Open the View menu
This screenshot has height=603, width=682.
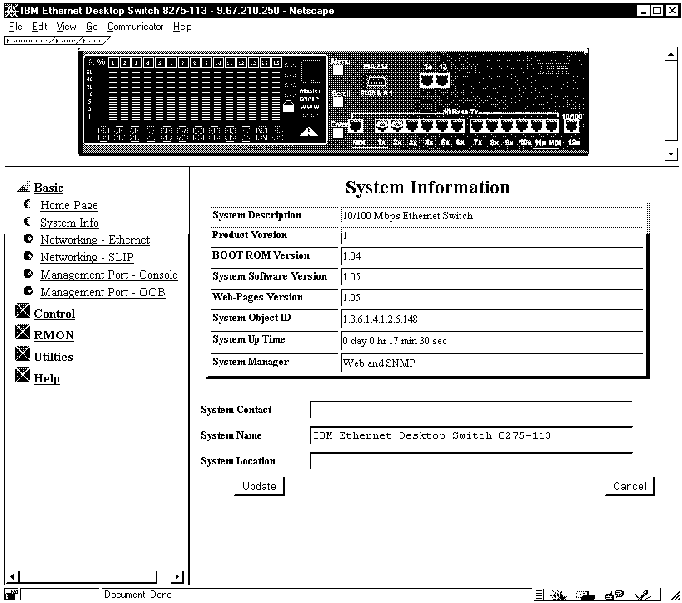tap(64, 26)
